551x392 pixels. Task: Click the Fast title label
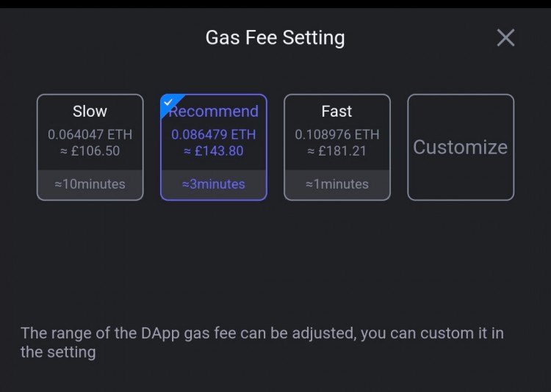point(336,112)
